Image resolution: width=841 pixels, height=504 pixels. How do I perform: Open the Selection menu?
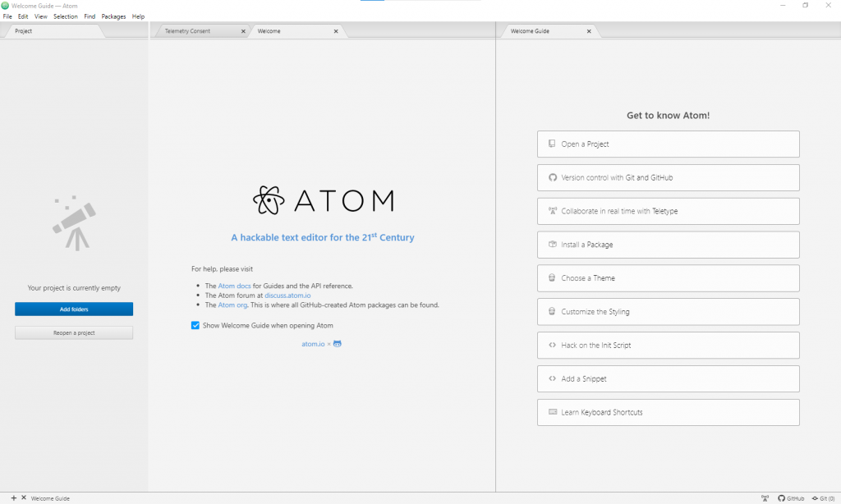66,16
